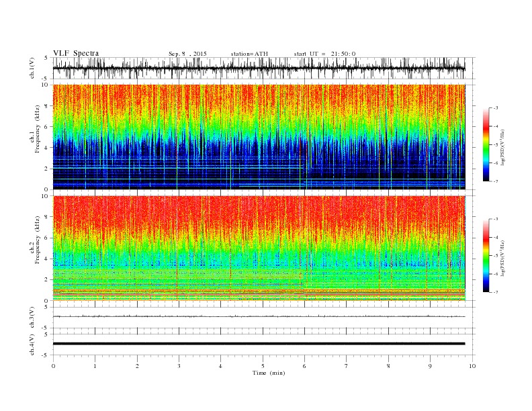532x411 pixels.
Task: Click the time axis tick label "5"
Action: [x=263, y=366]
